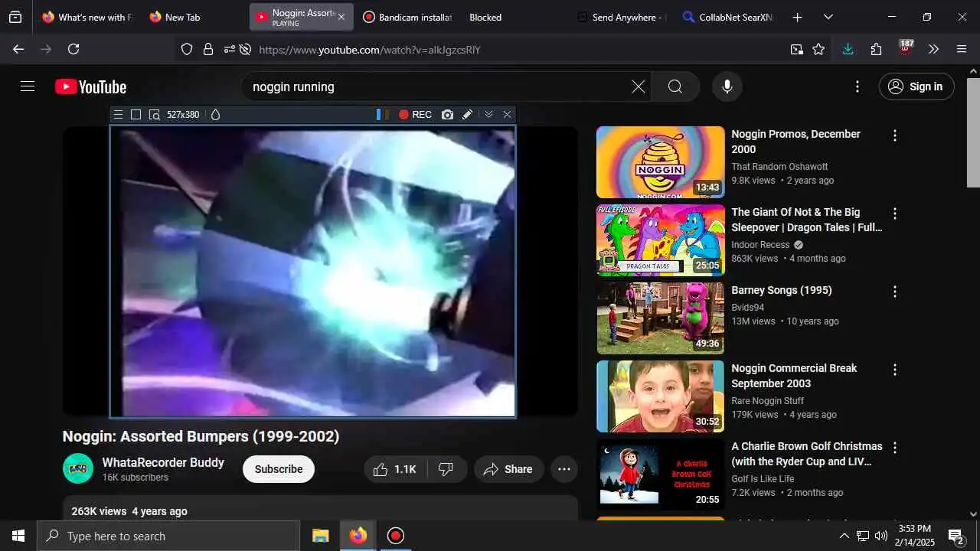Open A Charlie Brown Golf Christmas thumbnail
The height and width of the screenshot is (551, 980).
tap(660, 474)
